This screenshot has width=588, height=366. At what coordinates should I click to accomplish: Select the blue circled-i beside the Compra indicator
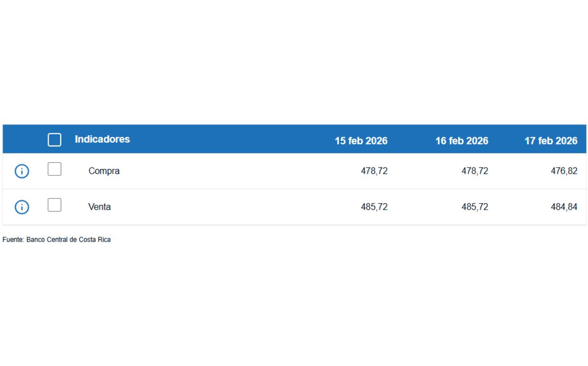pos(22,171)
